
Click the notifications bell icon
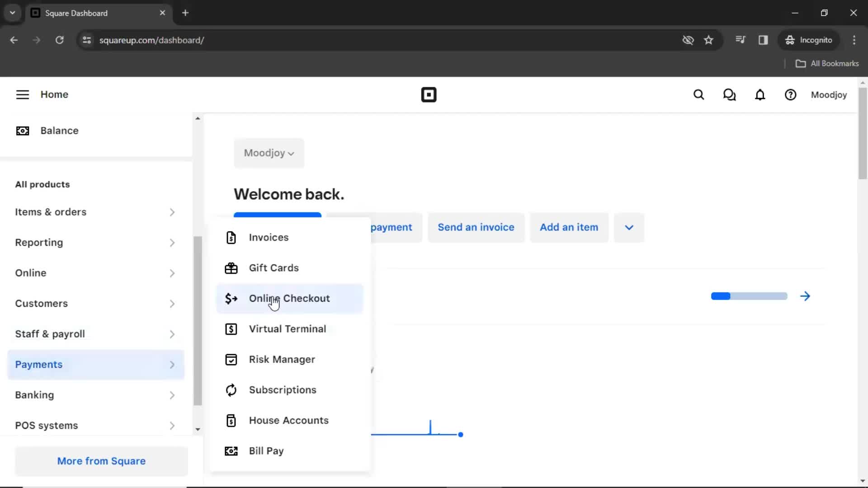pos(760,95)
